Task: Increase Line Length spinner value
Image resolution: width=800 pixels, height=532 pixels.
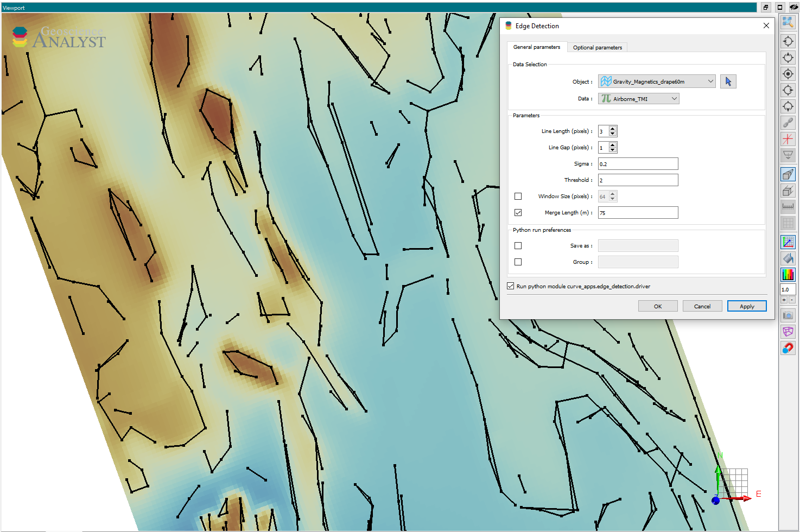Action: click(x=613, y=129)
